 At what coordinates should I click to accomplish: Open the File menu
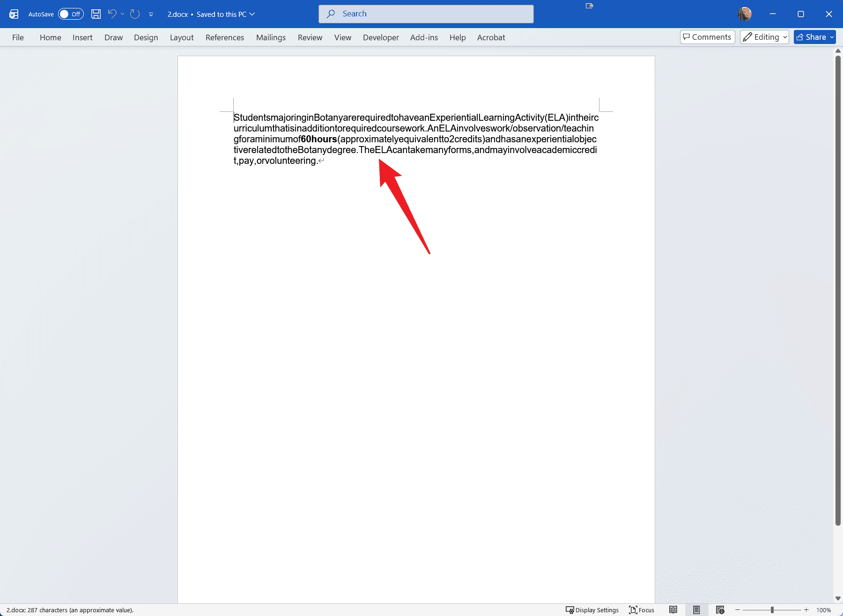(18, 37)
